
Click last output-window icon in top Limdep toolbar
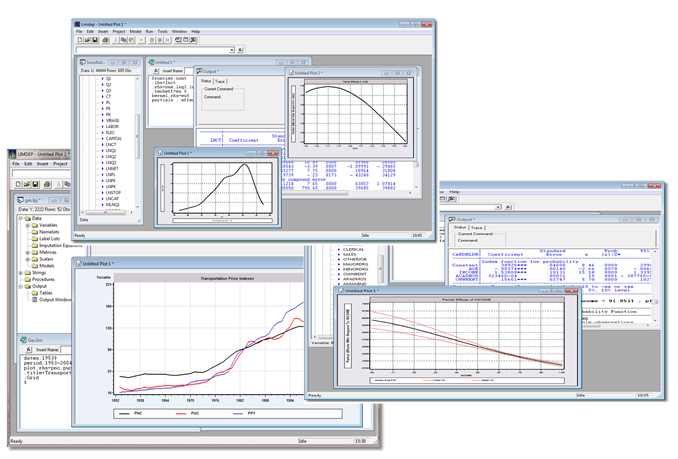click(x=194, y=40)
